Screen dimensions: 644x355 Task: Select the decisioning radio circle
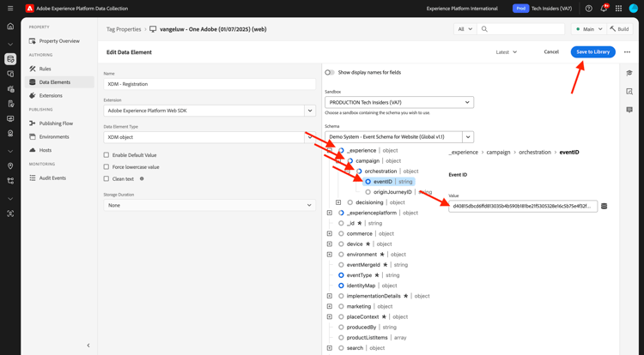350,202
